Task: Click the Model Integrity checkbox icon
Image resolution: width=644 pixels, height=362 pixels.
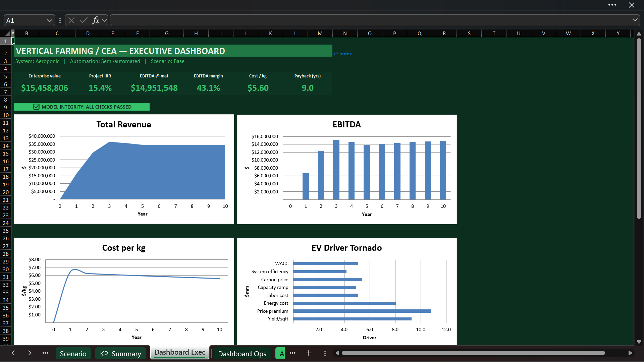Action: (36, 107)
